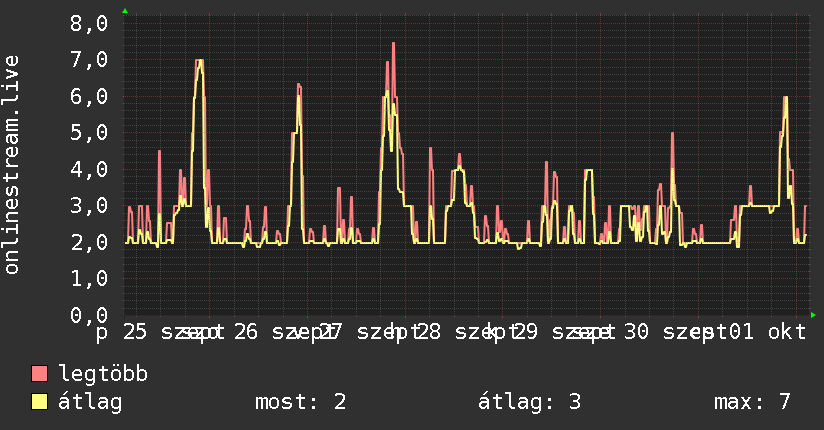Click the 5,0 y-axis label
The width and height of the screenshot is (824, 430).
click(x=89, y=133)
